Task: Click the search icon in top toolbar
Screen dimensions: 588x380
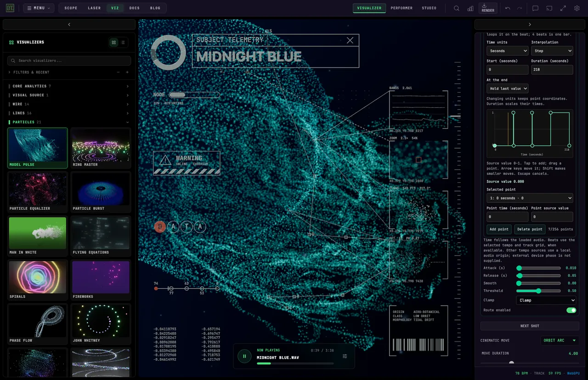Action: point(457,8)
